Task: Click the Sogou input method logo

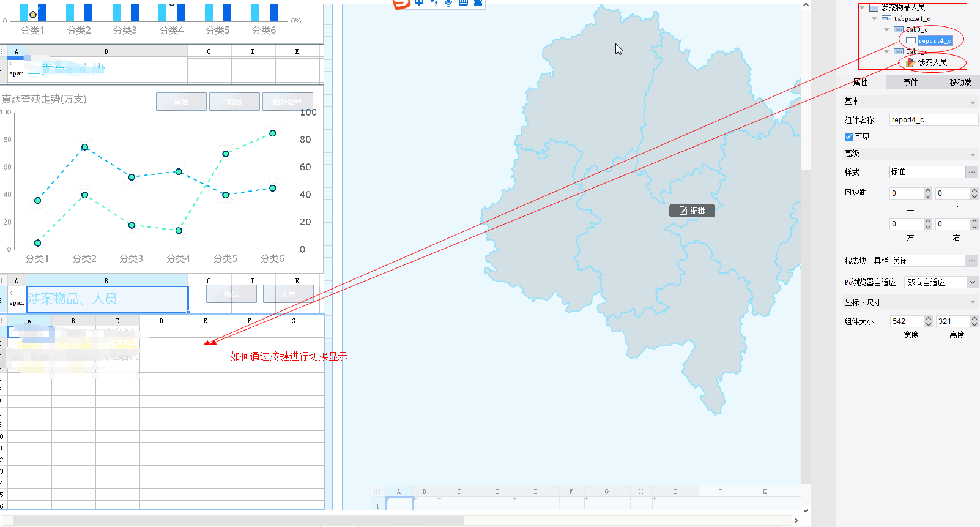Action: tap(401, 4)
